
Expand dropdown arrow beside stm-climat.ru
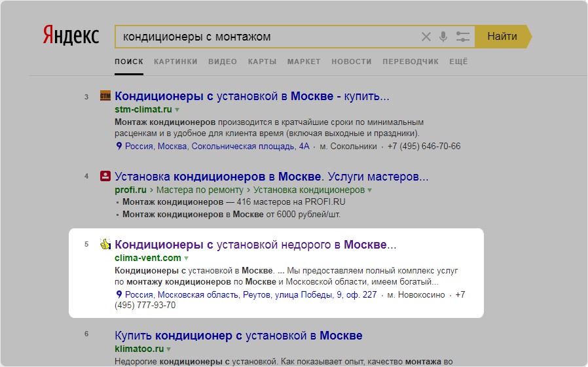coord(177,110)
